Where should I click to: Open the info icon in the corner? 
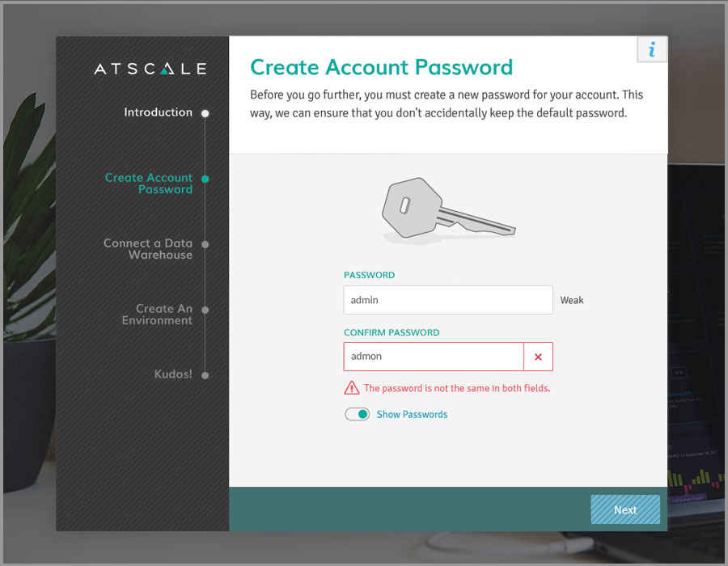point(652,49)
